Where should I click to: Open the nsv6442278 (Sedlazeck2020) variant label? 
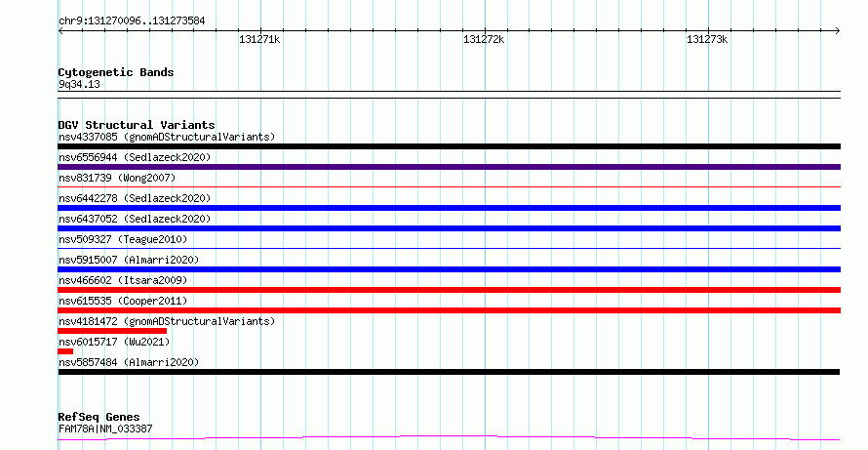click(135, 198)
